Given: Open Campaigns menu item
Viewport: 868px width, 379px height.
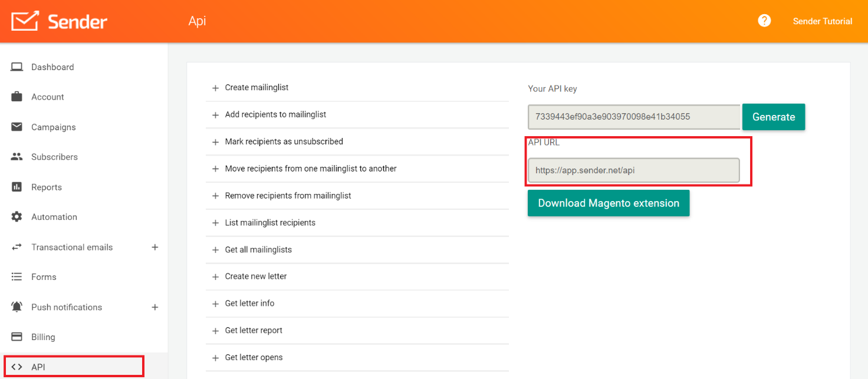Looking at the screenshot, I should click(54, 127).
